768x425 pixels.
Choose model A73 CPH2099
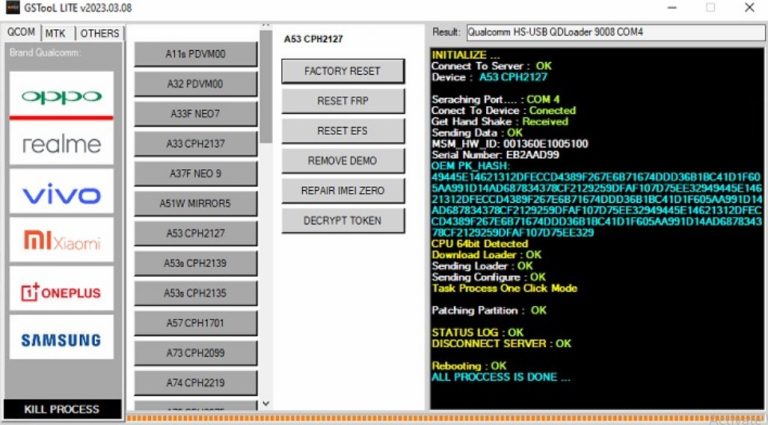(195, 353)
